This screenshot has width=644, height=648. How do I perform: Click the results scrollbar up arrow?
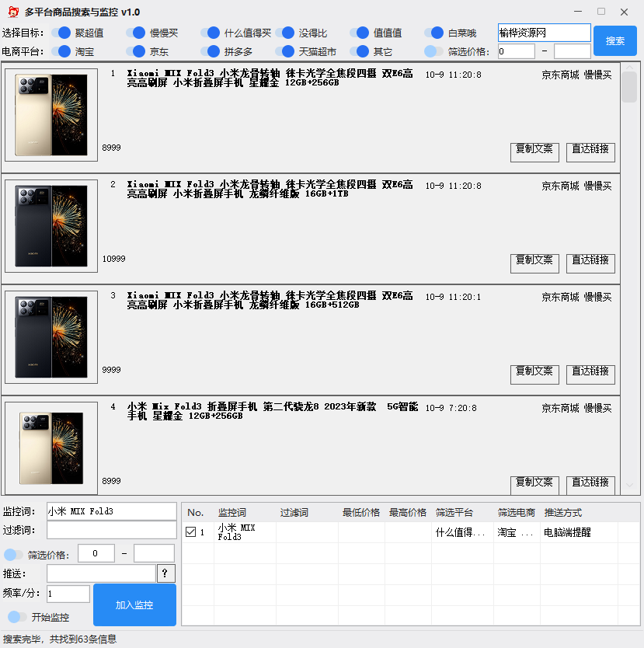click(629, 68)
